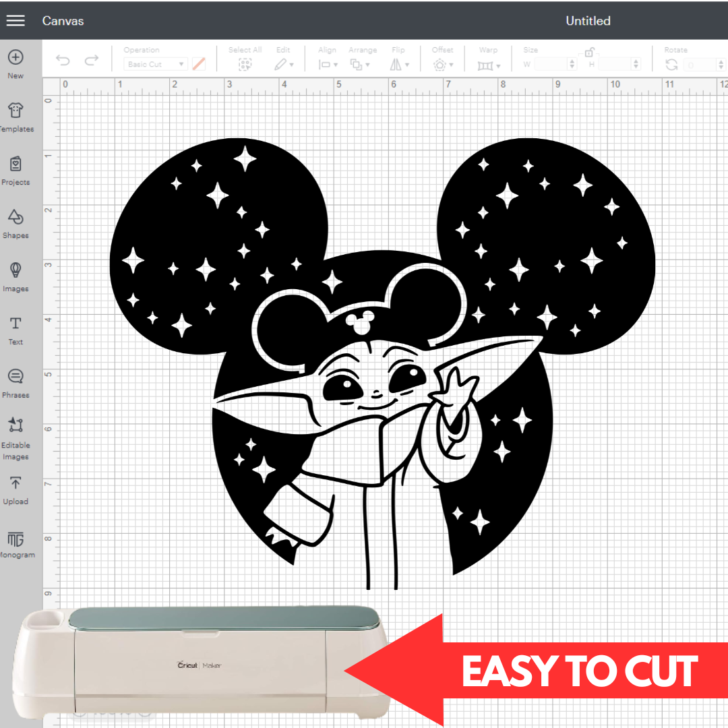This screenshot has width=728, height=728.
Task: Select the Baby Yoda Mickey ears design
Action: [x=382, y=363]
